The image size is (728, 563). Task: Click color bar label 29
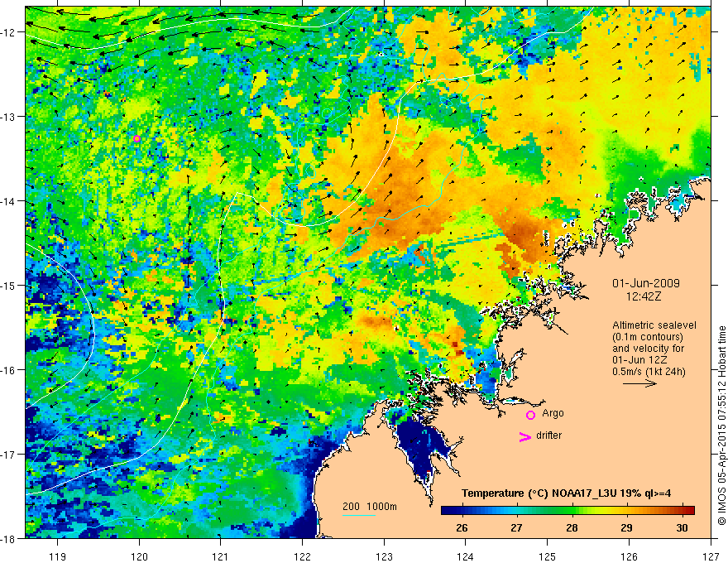coord(626,527)
